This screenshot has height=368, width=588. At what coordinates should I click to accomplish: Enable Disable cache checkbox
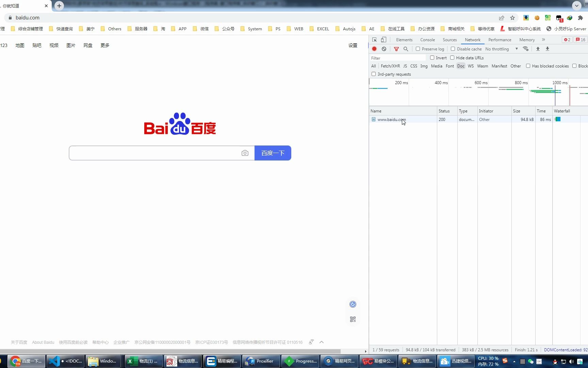pos(453,49)
